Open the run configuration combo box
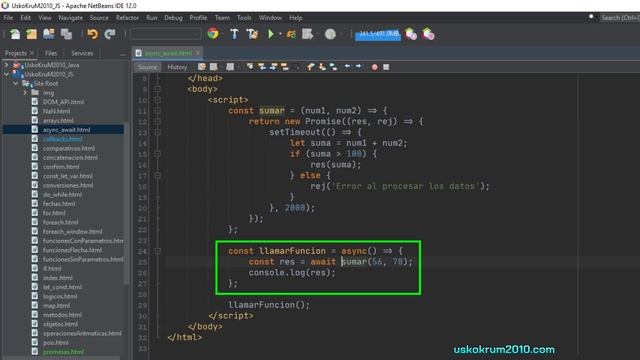 pos(166,34)
